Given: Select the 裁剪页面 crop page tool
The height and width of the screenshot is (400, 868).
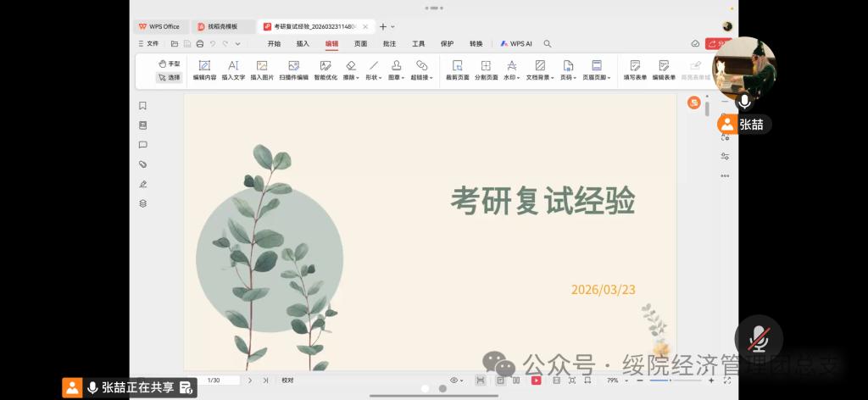Looking at the screenshot, I should [x=457, y=70].
